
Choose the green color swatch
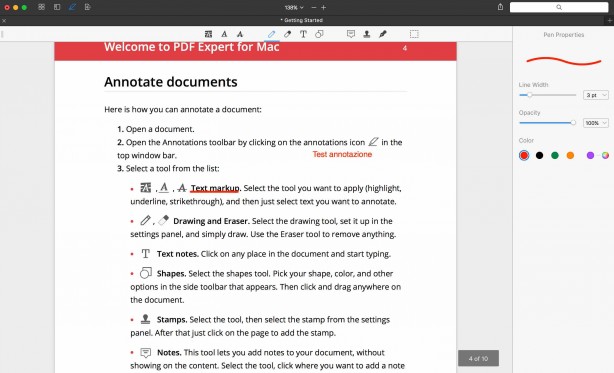click(x=555, y=155)
